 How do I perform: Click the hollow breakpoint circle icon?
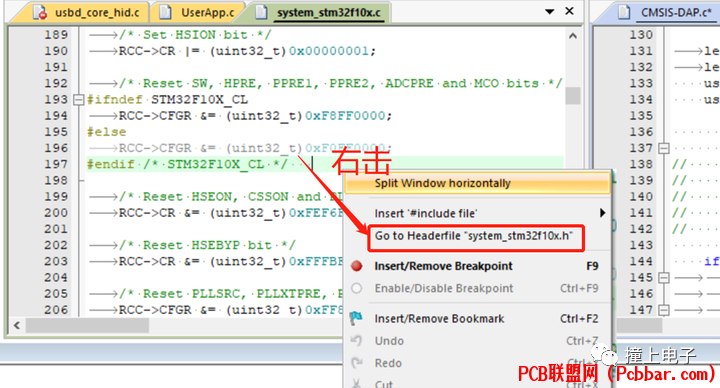(x=357, y=288)
